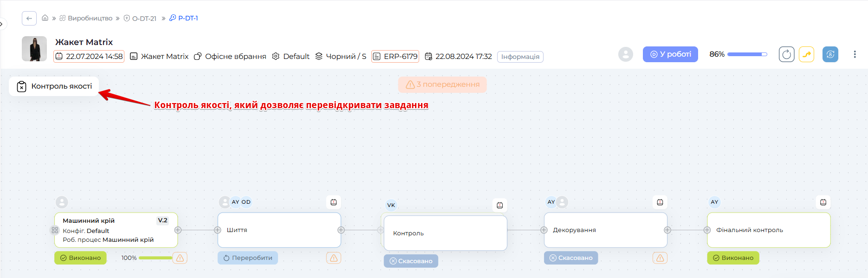Click the Інформація button
This screenshot has height=278, width=868.
[520, 57]
